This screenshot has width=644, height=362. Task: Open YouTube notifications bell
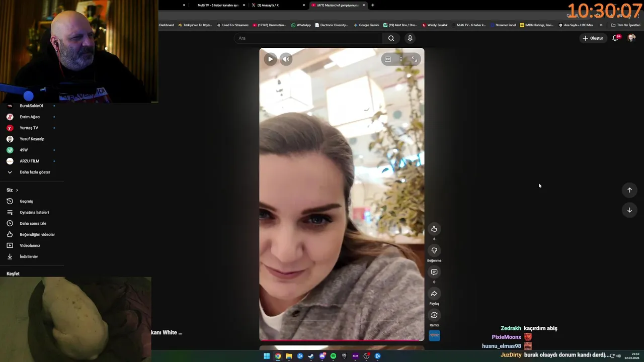615,38
